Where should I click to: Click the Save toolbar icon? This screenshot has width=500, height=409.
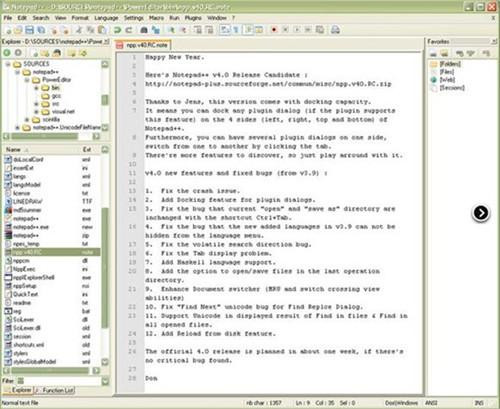tap(29, 30)
